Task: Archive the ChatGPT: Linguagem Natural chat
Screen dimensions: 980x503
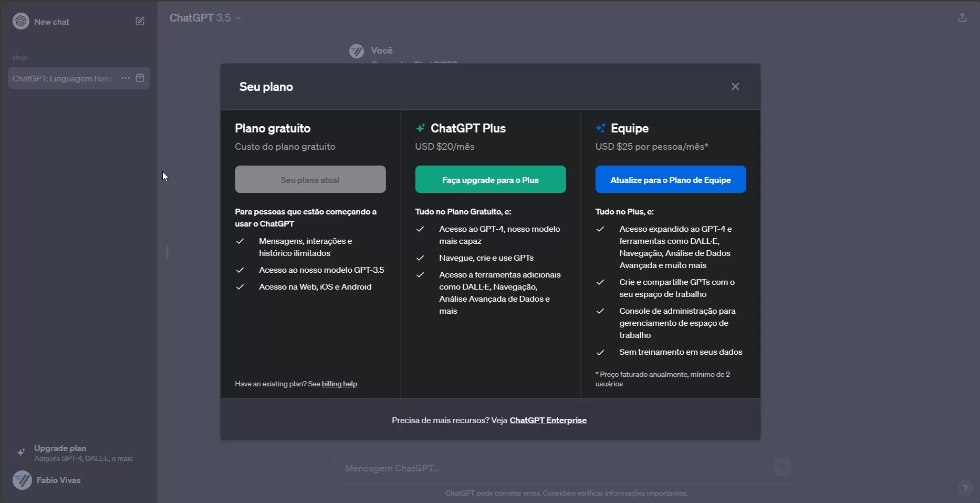Action: 140,78
